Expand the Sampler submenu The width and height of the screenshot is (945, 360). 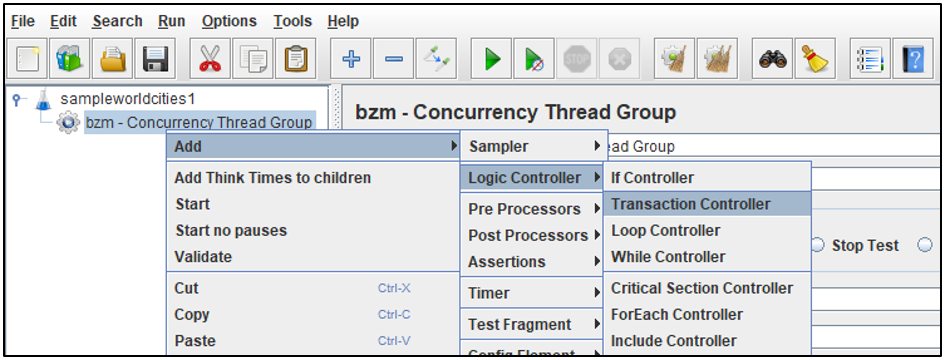[534, 146]
